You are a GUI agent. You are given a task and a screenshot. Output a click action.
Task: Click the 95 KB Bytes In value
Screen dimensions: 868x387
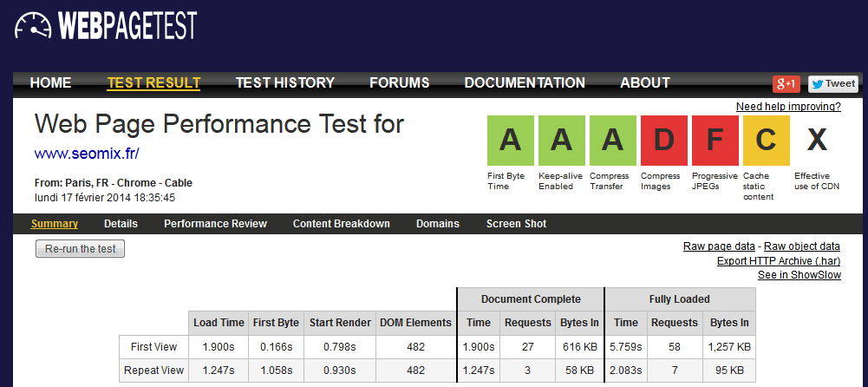tap(729, 371)
